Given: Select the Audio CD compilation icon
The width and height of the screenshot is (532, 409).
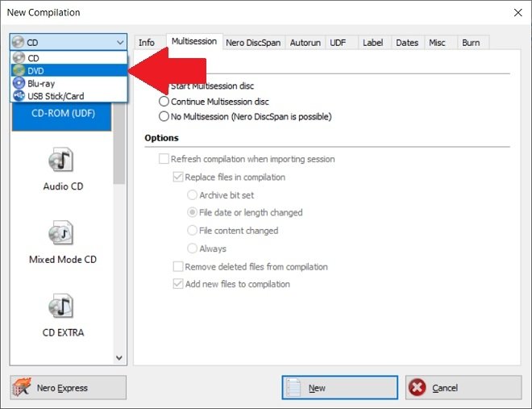Looking at the screenshot, I should [60, 160].
